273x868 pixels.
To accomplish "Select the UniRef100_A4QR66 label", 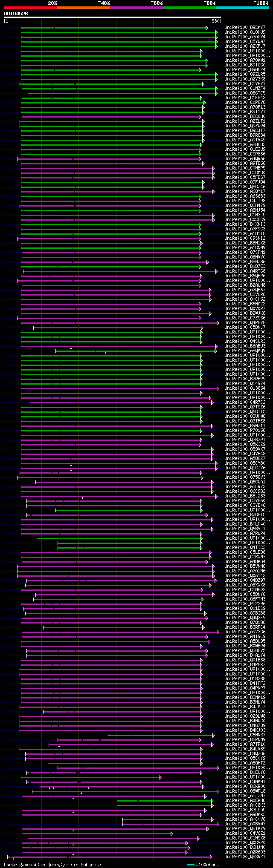I will tap(245, 158).
